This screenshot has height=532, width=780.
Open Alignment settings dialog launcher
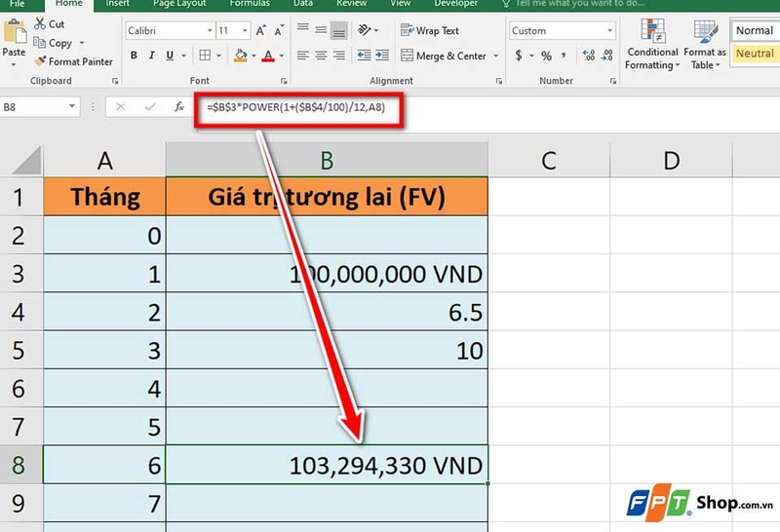pos(498,81)
